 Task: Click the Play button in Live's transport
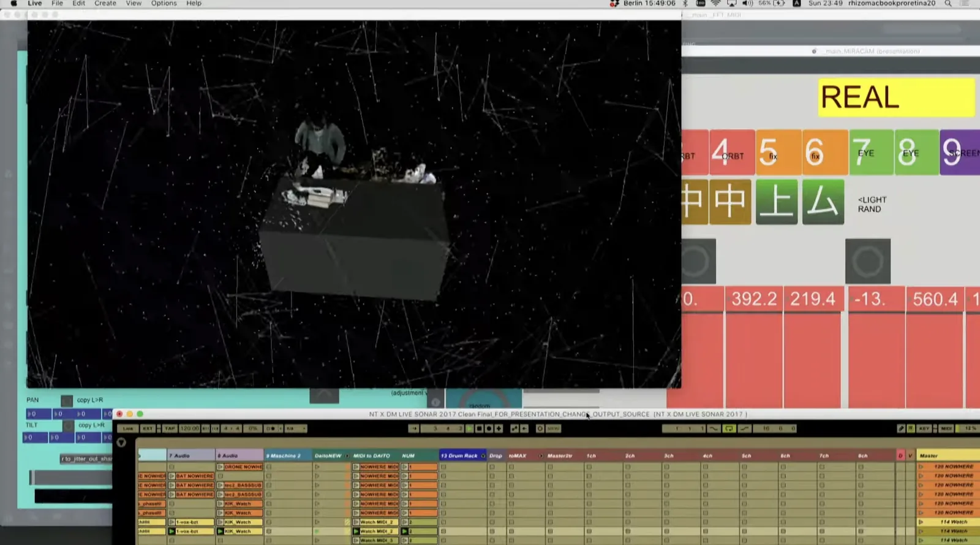470,429
